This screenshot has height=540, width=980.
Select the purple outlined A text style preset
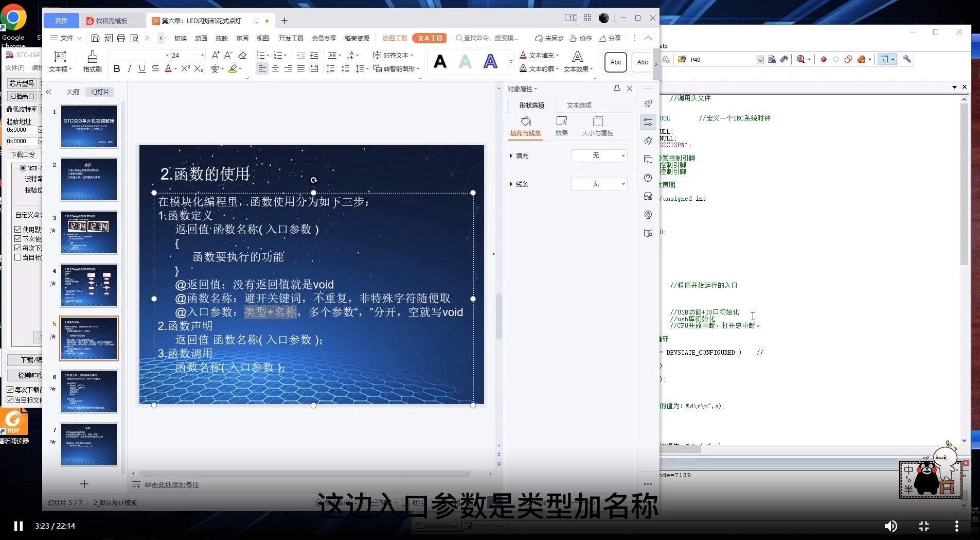pos(491,62)
